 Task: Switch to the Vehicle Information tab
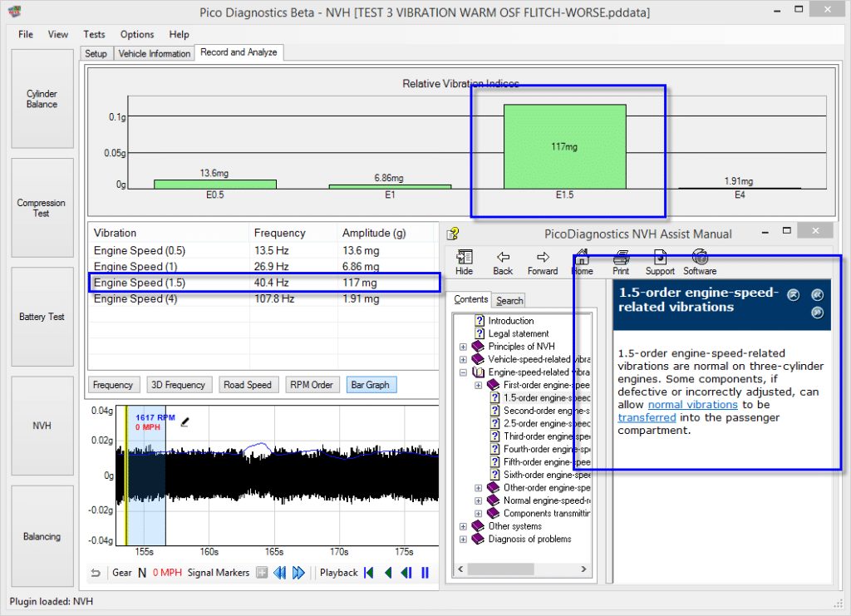(154, 54)
